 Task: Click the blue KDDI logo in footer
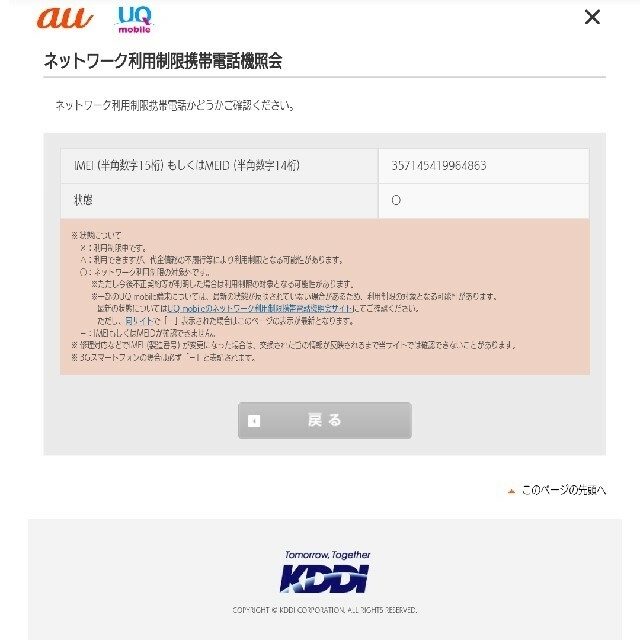(324, 578)
